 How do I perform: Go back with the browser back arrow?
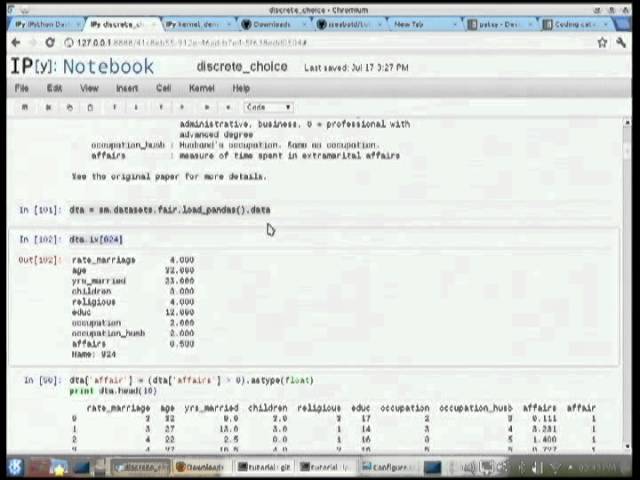point(16,42)
